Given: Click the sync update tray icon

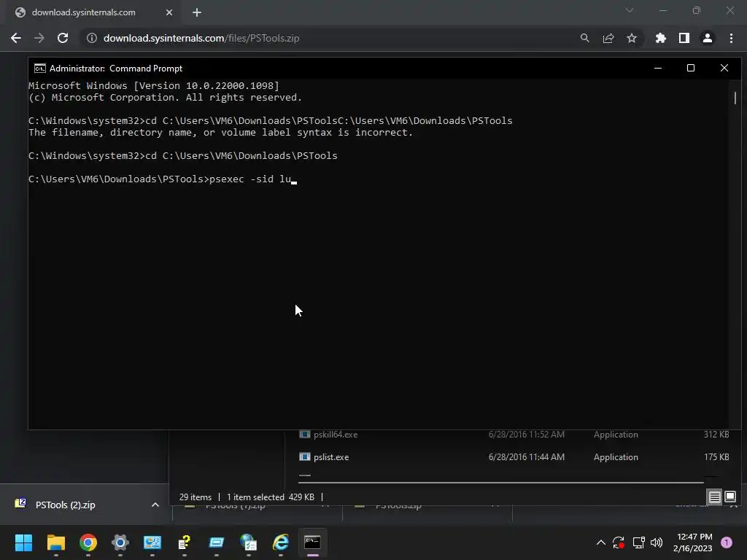Looking at the screenshot, I should pyautogui.click(x=619, y=542).
